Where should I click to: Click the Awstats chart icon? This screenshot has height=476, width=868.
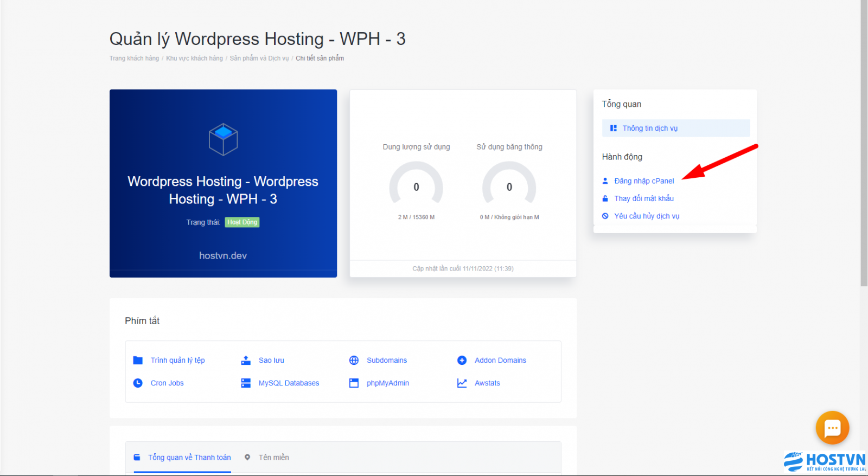pos(462,383)
